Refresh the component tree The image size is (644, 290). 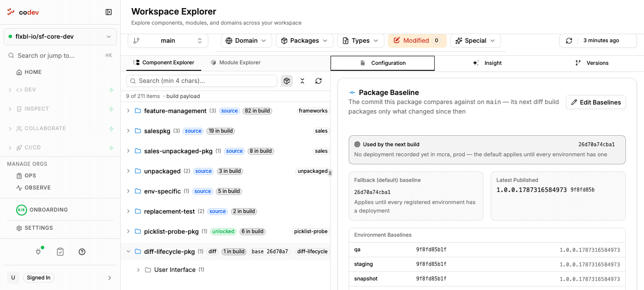point(318,81)
